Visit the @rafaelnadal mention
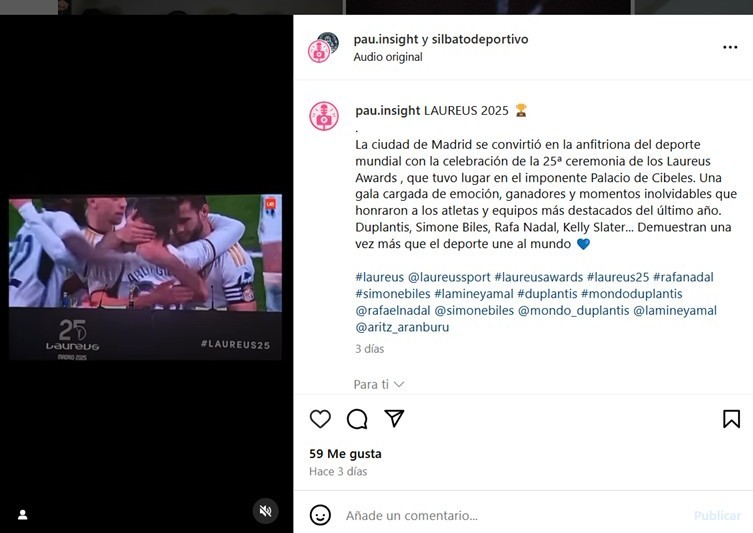Viewport: 753px width, 533px height. [x=392, y=310]
